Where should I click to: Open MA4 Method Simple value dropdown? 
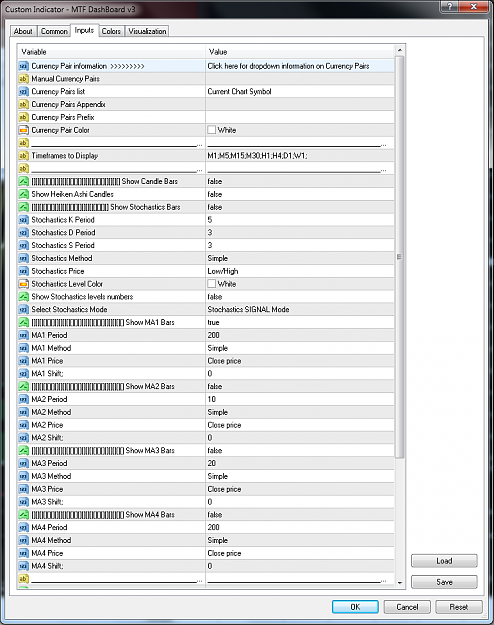click(x=300, y=540)
